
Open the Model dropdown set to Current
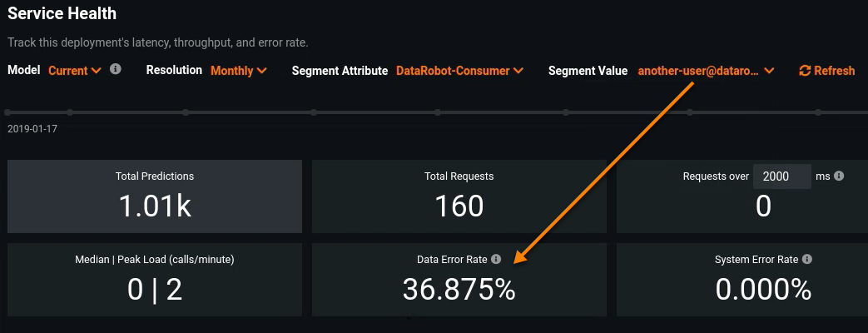pos(75,71)
